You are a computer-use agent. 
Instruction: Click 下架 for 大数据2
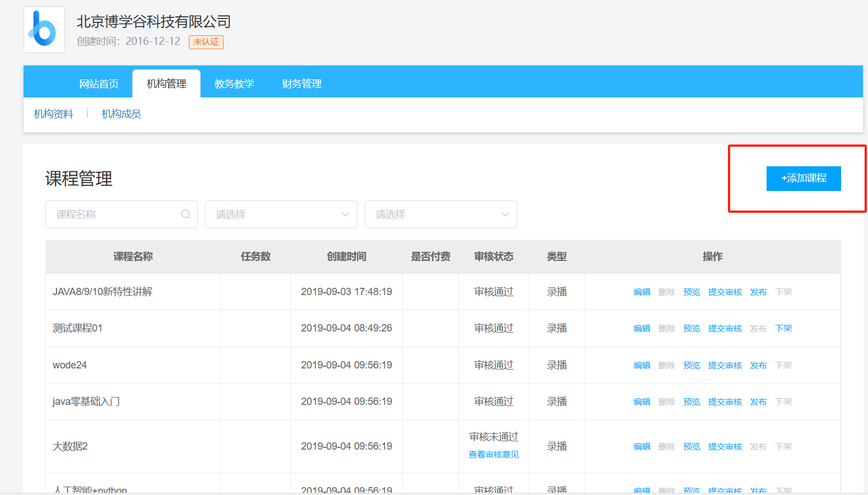point(784,447)
